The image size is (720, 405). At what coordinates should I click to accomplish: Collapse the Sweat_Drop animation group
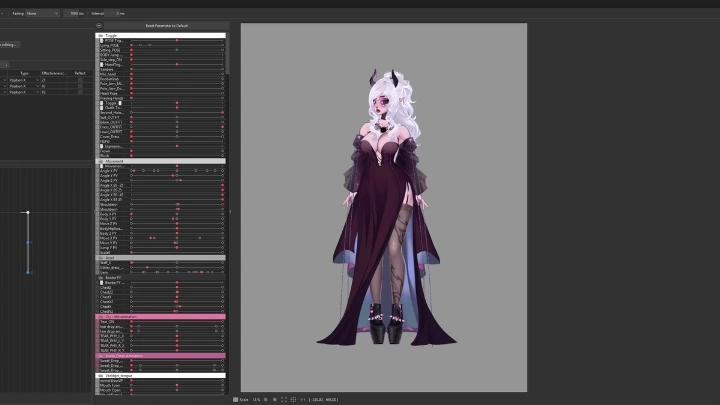101,356
